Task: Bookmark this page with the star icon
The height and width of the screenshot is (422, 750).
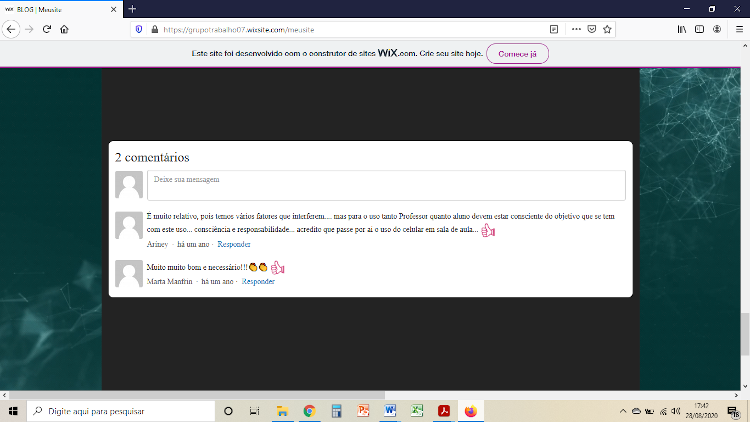Action: [x=609, y=29]
